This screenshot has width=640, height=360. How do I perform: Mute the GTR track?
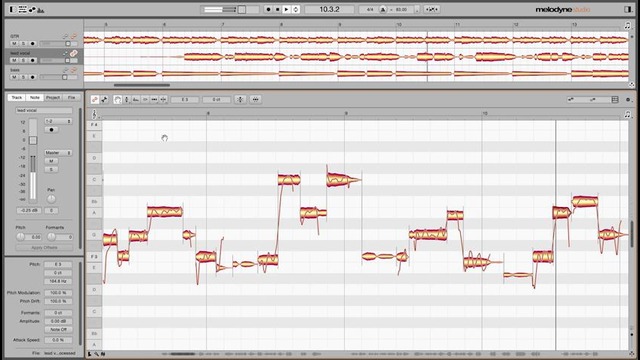pos(14,43)
